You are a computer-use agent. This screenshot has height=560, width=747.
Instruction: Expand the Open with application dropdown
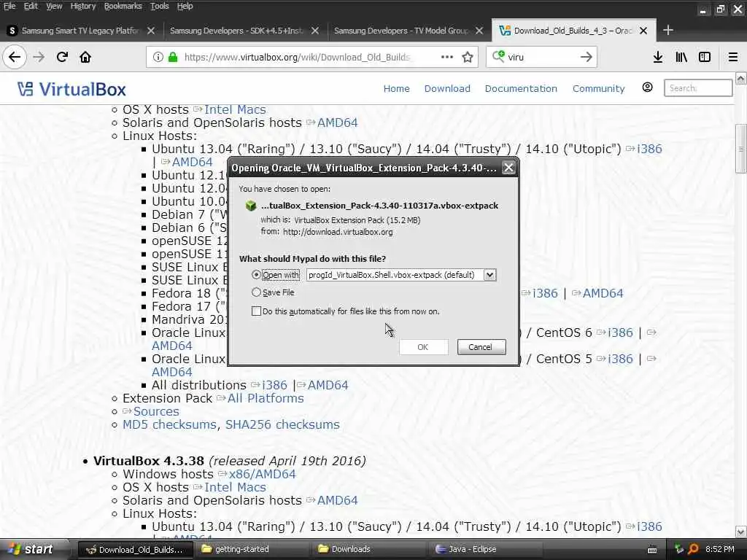(489, 275)
